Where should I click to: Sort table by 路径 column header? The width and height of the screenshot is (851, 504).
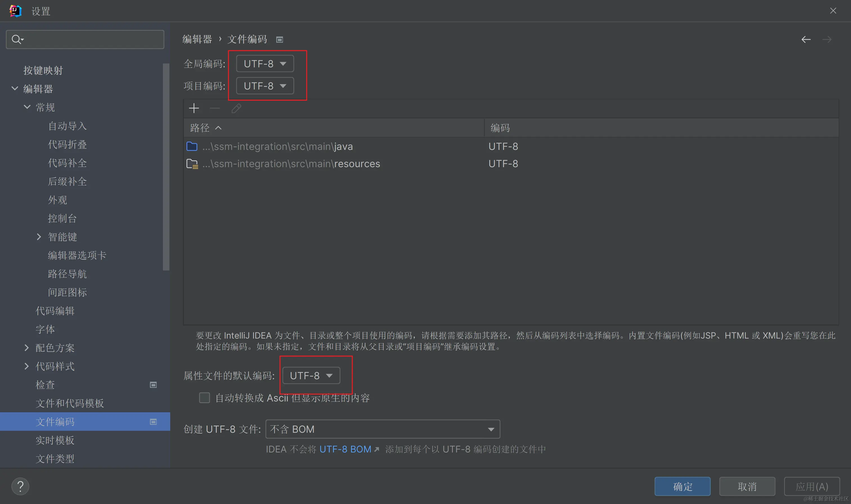(200, 128)
